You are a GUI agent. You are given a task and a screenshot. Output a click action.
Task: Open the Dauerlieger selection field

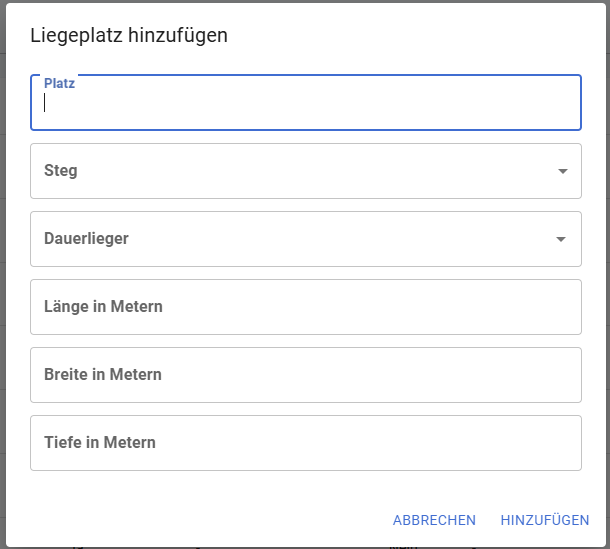click(306, 239)
